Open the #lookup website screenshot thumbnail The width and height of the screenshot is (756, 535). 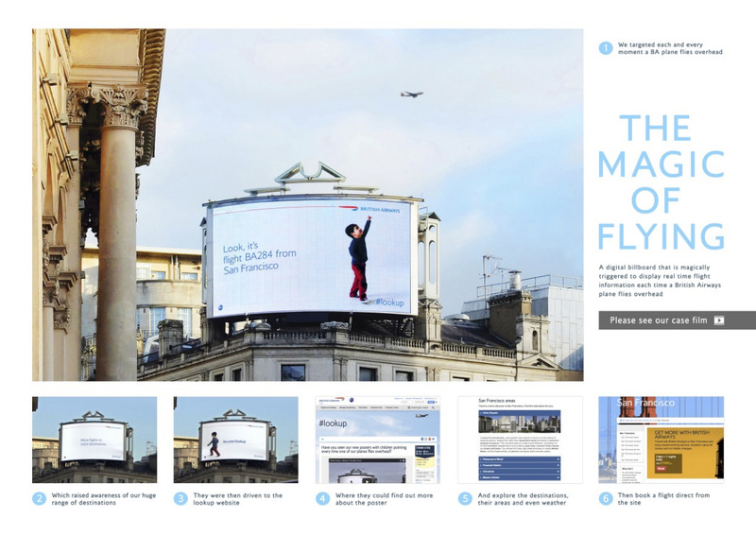(377, 440)
